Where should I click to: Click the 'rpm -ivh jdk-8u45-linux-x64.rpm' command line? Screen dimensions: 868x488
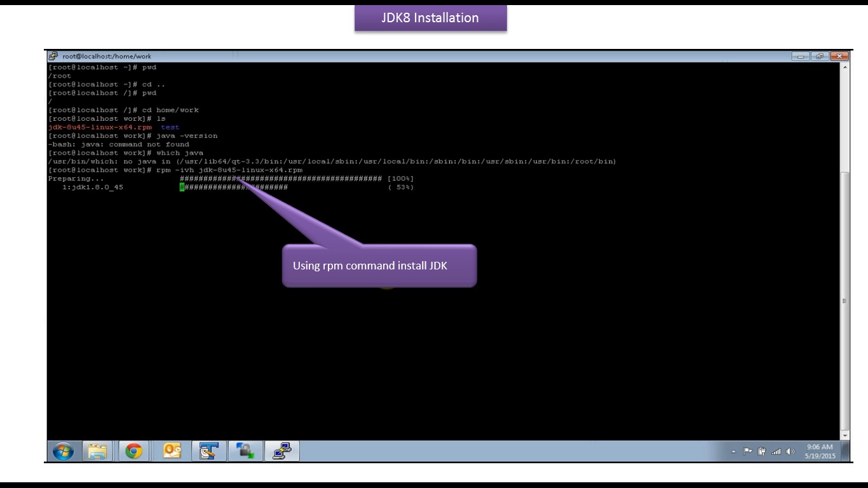tap(175, 170)
